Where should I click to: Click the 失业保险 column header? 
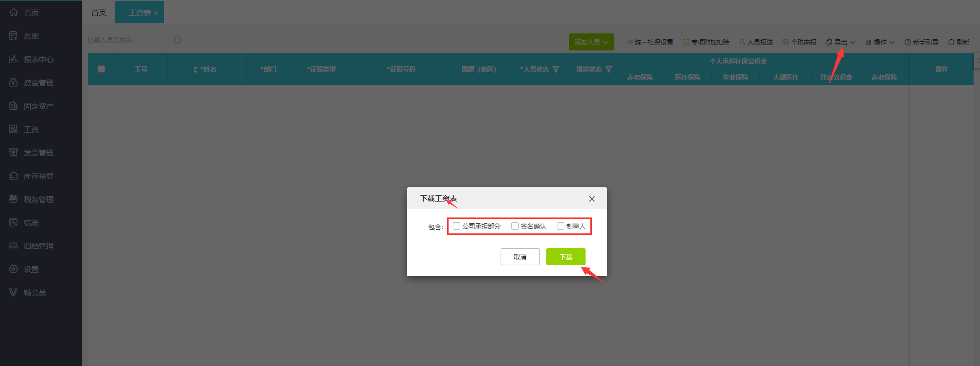pyautogui.click(x=735, y=77)
